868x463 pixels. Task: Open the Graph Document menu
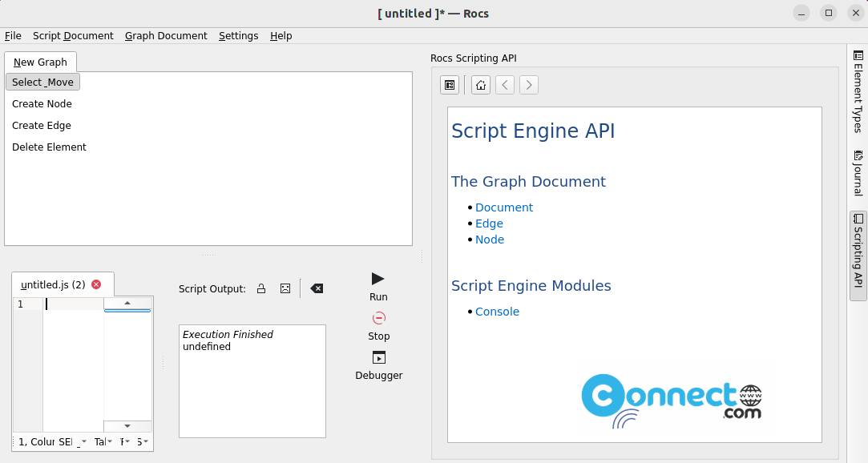(x=166, y=35)
